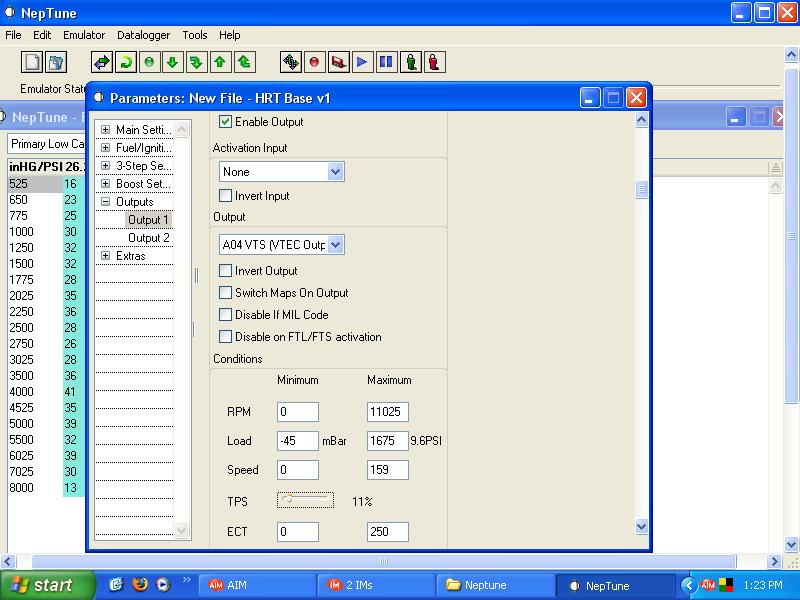The width and height of the screenshot is (800, 600).
Task: Click the first quick launch icon beside start
Action: click(116, 585)
